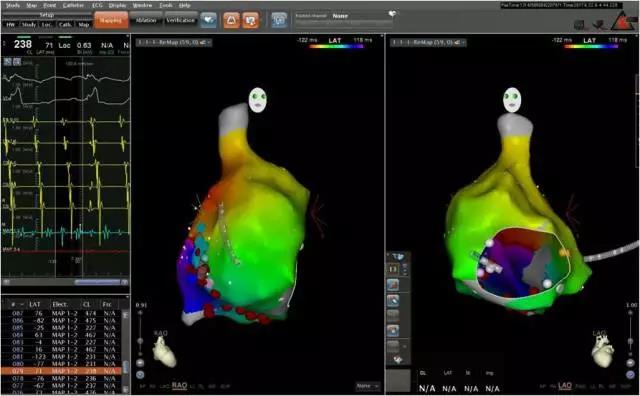Switch to Verification mode
Image resolution: width=640 pixels, height=396 pixels.
click(x=180, y=20)
